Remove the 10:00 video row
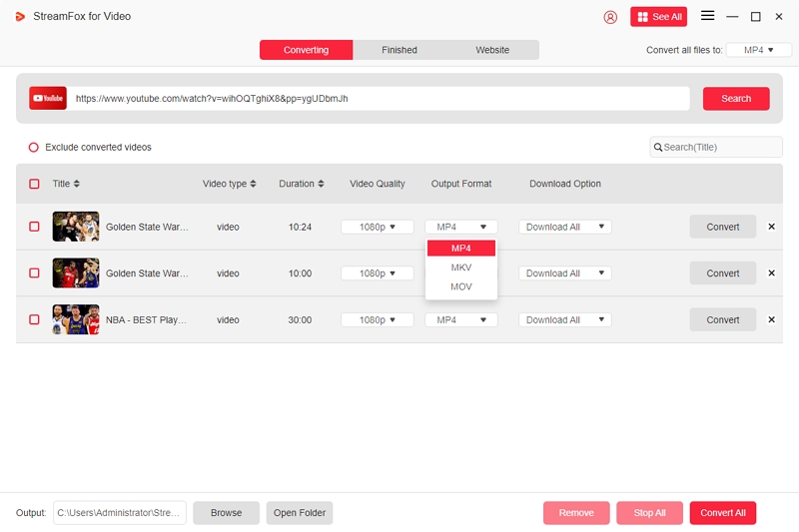This screenshot has width=799, height=532. tap(771, 272)
